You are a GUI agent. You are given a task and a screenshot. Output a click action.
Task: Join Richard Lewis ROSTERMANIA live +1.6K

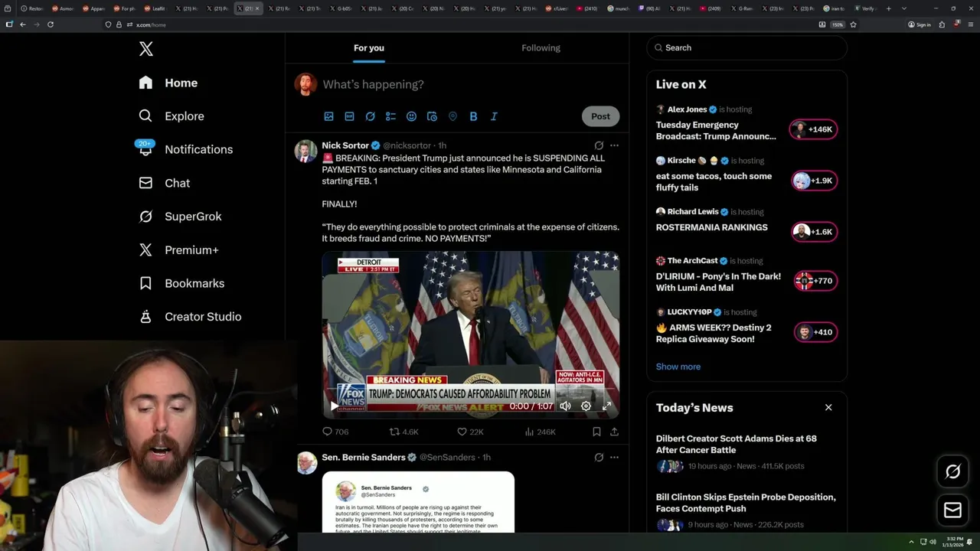(814, 232)
